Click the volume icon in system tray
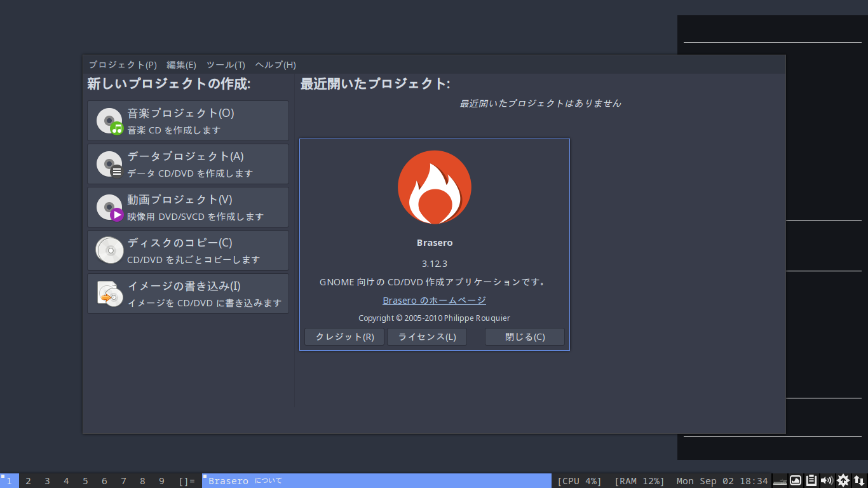This screenshot has width=868, height=488. point(827,480)
